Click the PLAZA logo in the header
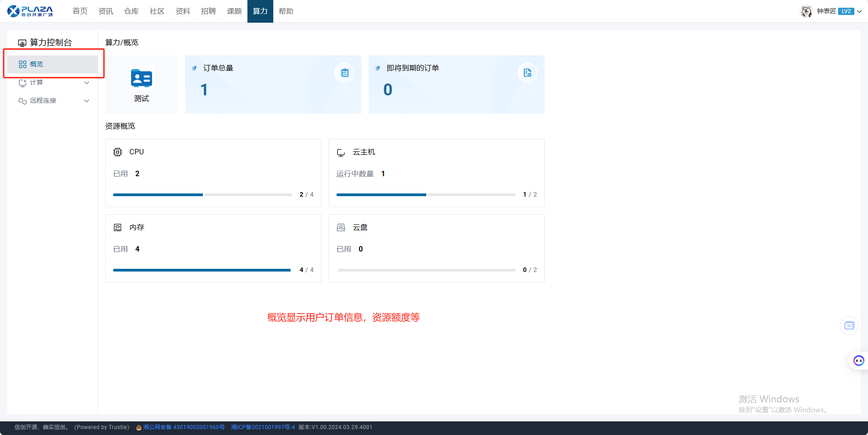 (x=30, y=11)
